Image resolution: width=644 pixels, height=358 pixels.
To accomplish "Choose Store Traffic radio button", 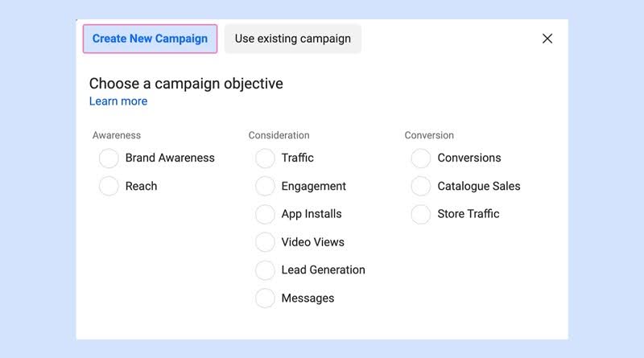I will pos(421,214).
